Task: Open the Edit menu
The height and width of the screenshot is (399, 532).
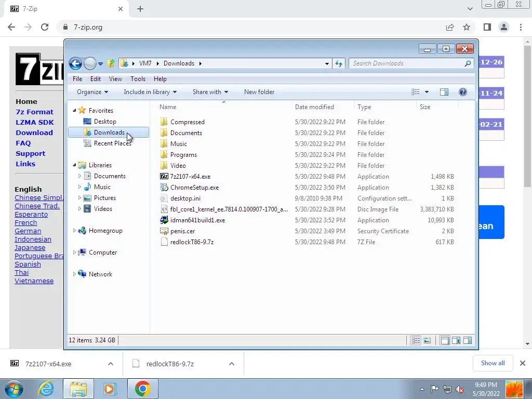Action: (x=96, y=79)
